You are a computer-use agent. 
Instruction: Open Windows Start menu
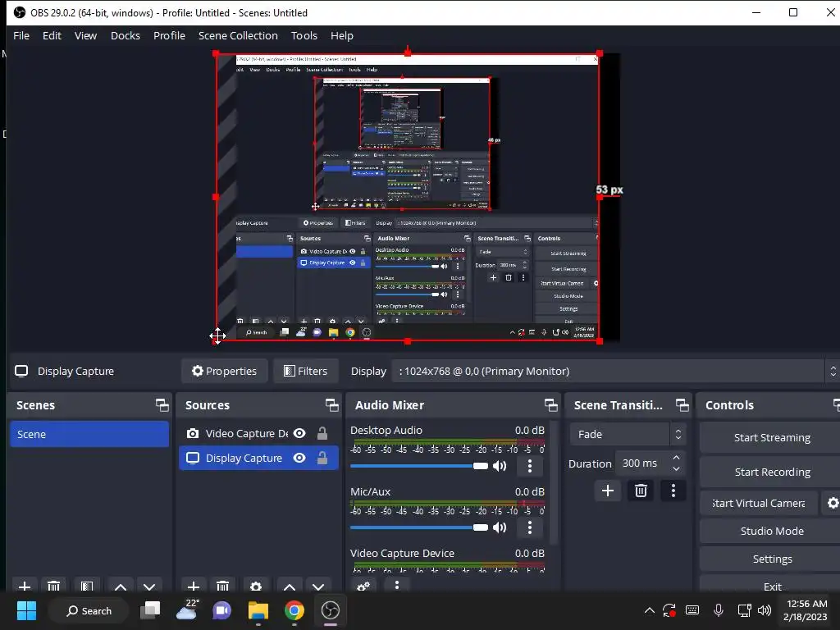[x=26, y=610]
